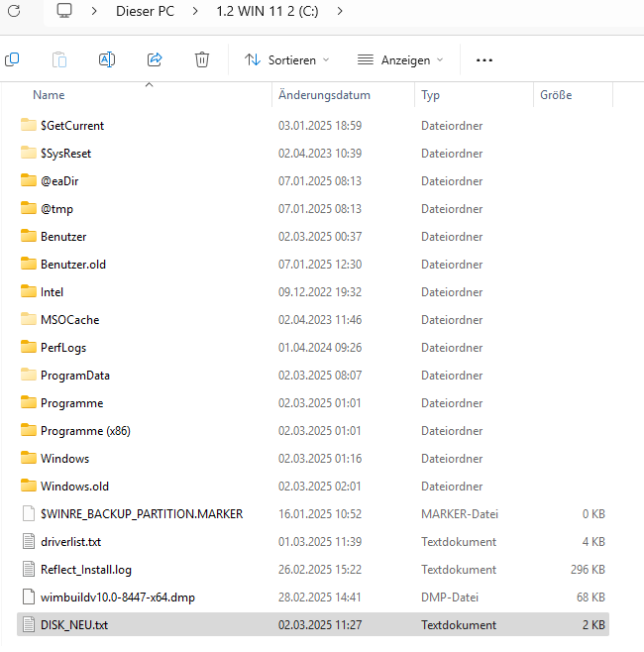Select the Windows.old folder icon
The image size is (644, 652).
[x=29, y=486]
